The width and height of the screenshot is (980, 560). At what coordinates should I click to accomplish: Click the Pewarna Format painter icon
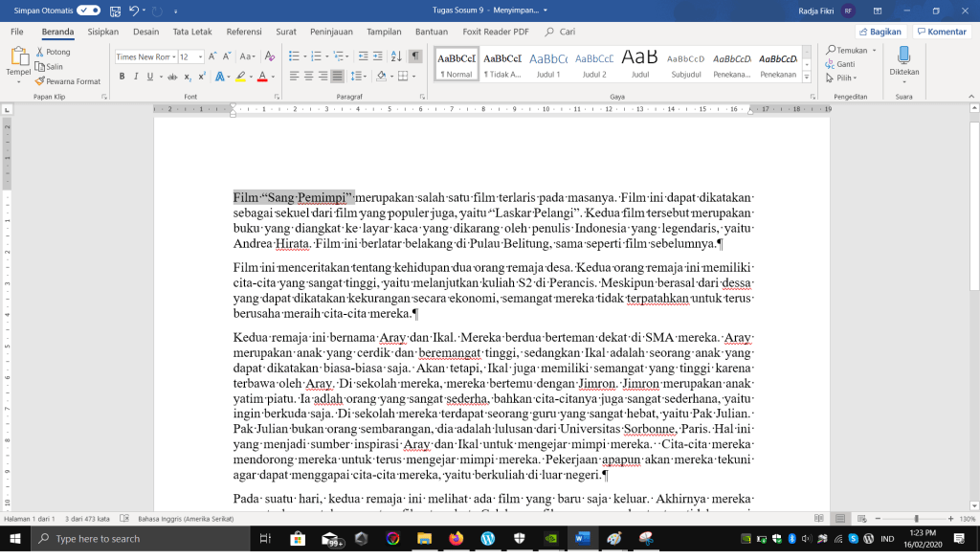[x=68, y=81]
